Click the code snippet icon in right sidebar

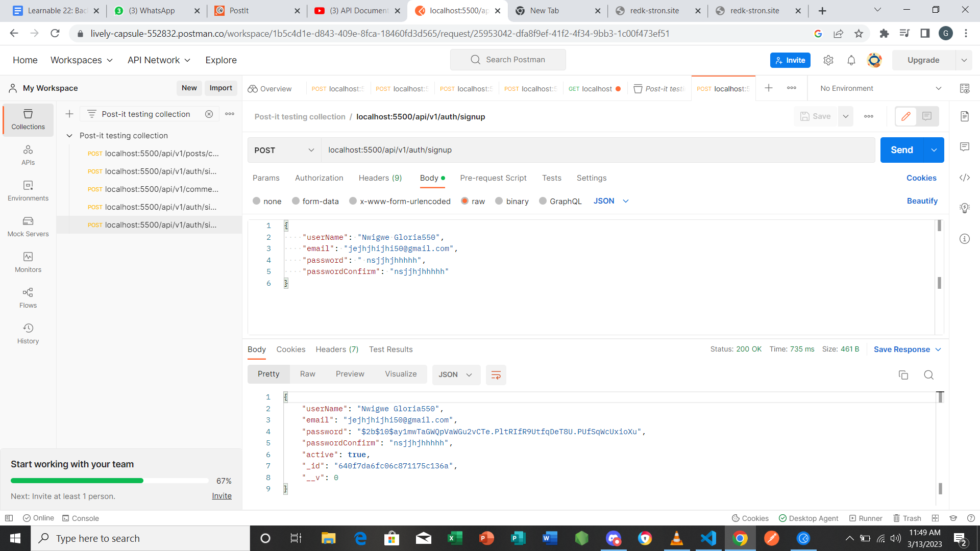(965, 178)
